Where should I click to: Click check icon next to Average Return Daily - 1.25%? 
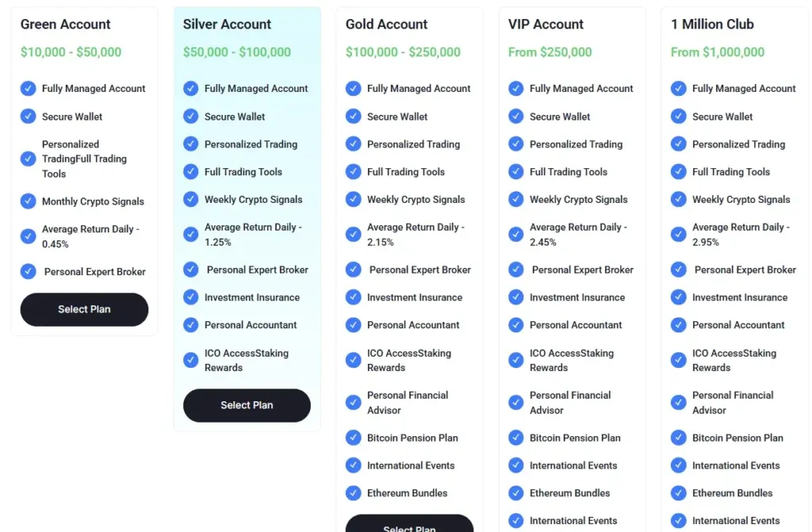click(191, 234)
